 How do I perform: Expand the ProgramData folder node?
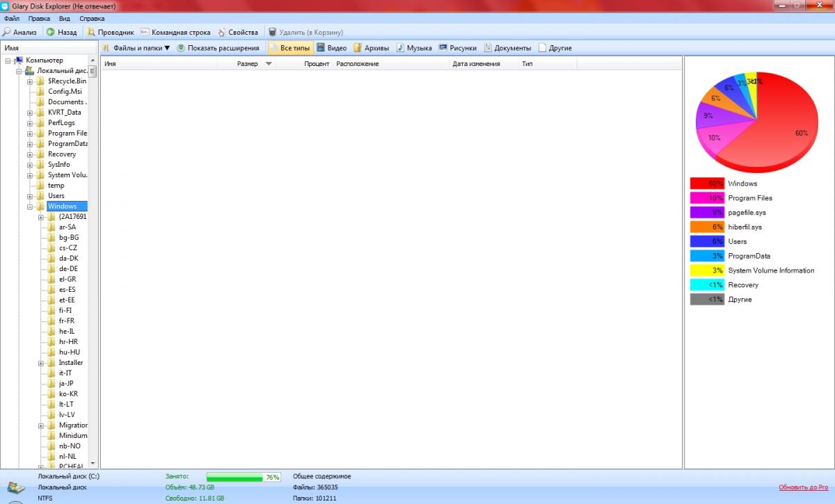click(x=30, y=144)
